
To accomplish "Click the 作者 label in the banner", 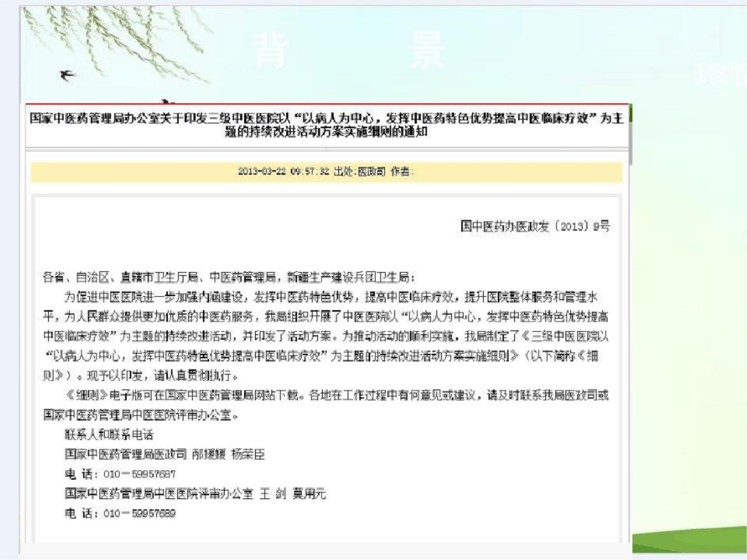I will click(403, 171).
